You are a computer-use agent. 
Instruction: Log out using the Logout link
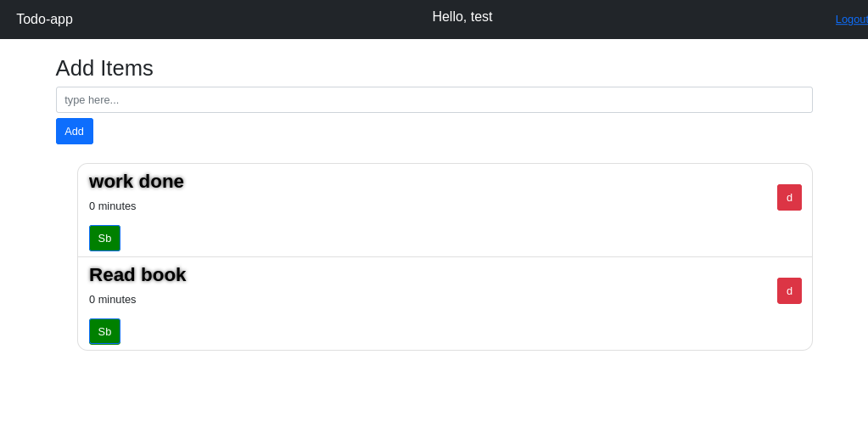pyautogui.click(x=851, y=20)
